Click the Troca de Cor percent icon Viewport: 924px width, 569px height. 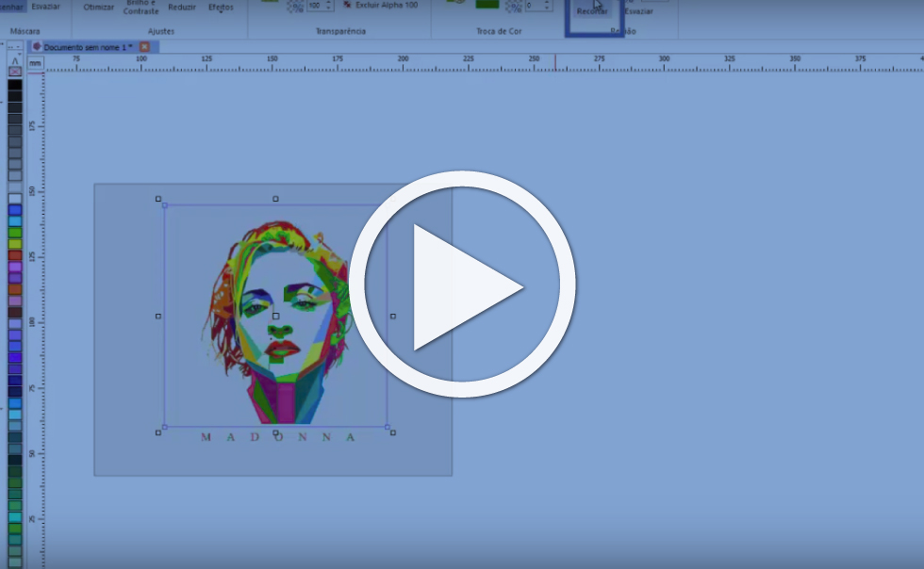513,6
